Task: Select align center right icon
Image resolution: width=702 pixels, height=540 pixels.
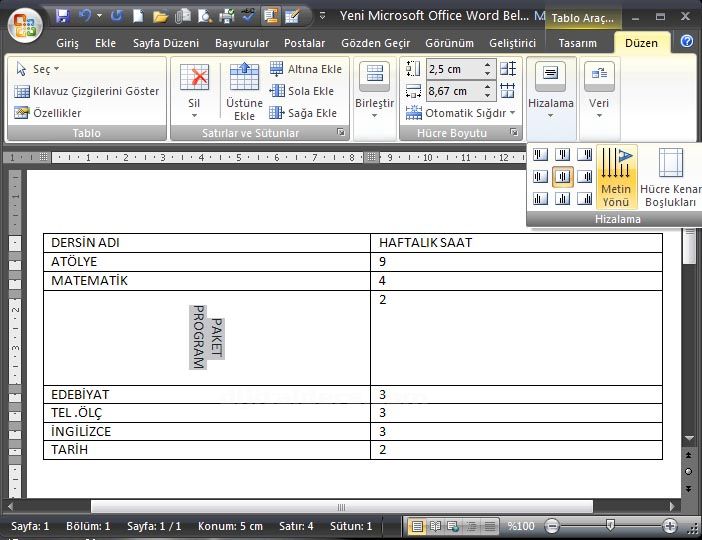Action: 585,176
